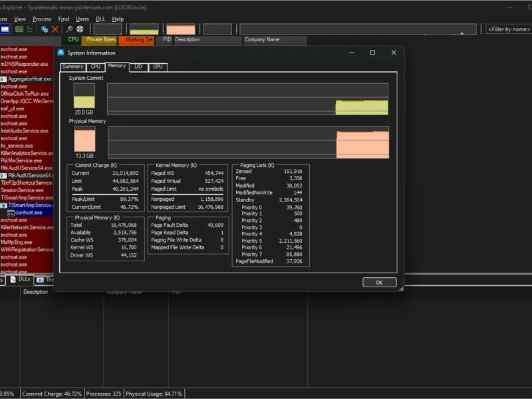The image size is (532, 399).
Task: Click the conhost.exe process icon
Action: 11,213
